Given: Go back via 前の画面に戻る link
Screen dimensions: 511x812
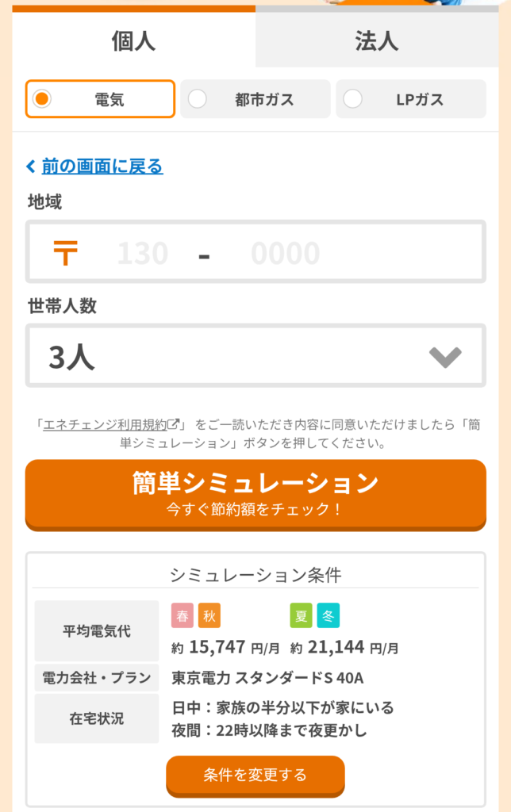Looking at the screenshot, I should tap(102, 167).
